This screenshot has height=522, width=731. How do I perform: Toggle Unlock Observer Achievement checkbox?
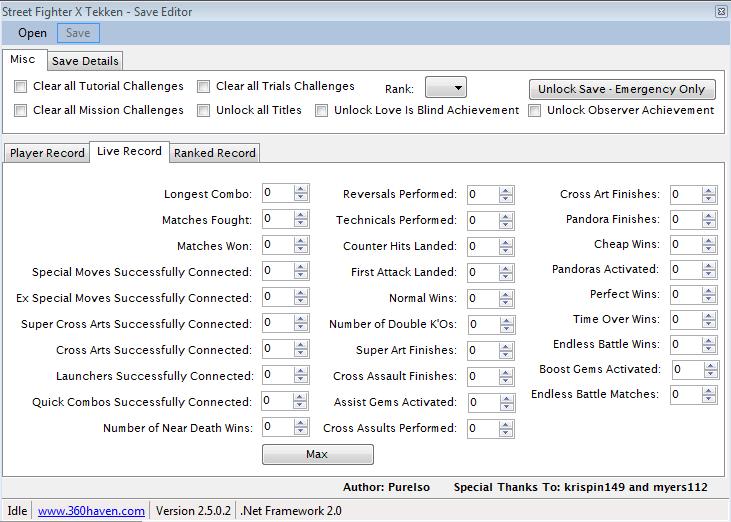[x=535, y=111]
